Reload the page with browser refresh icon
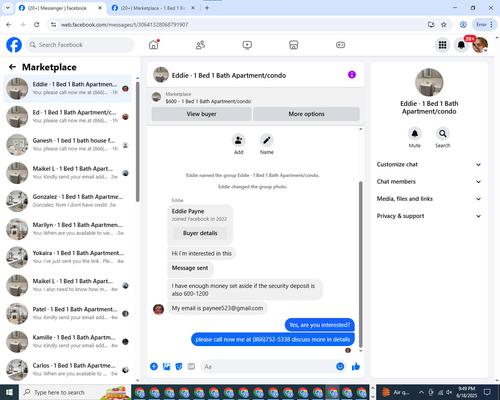Image resolution: width=500 pixels, height=400 pixels. (37, 24)
